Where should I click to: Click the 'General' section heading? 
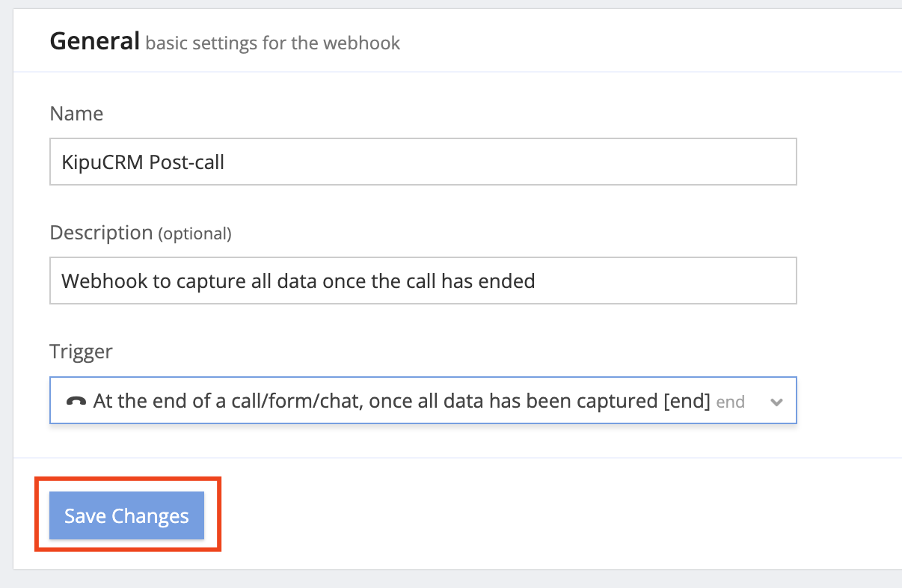pos(94,41)
